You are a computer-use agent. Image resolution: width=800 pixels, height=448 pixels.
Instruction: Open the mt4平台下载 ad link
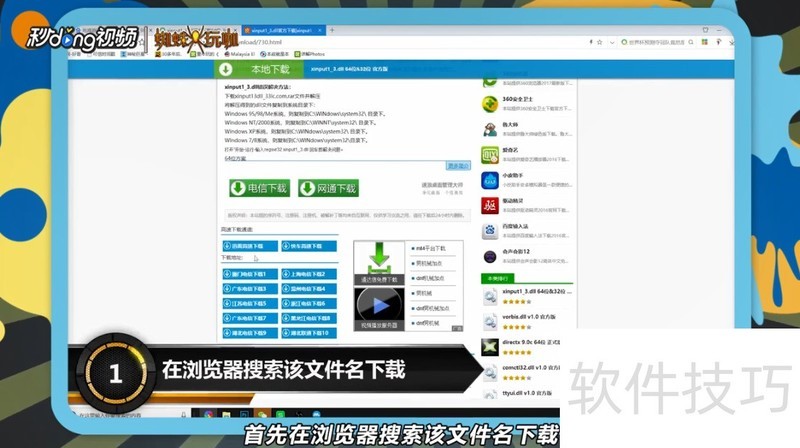pyautogui.click(x=431, y=248)
